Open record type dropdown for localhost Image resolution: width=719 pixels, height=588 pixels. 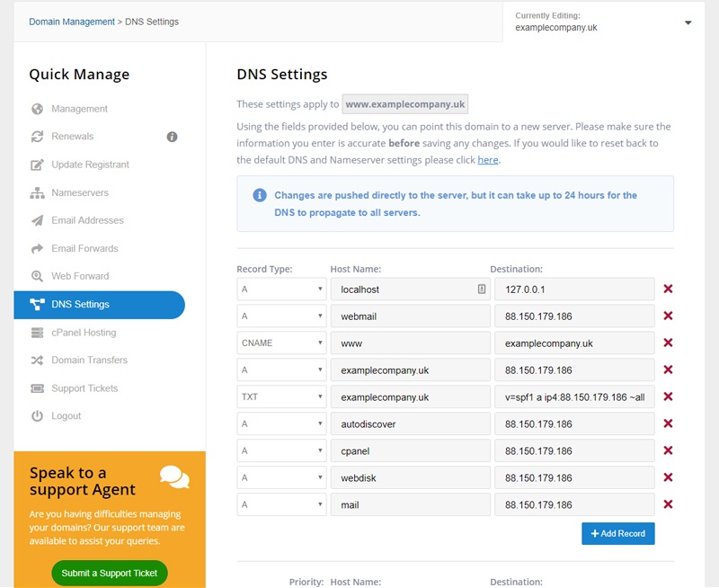point(281,289)
